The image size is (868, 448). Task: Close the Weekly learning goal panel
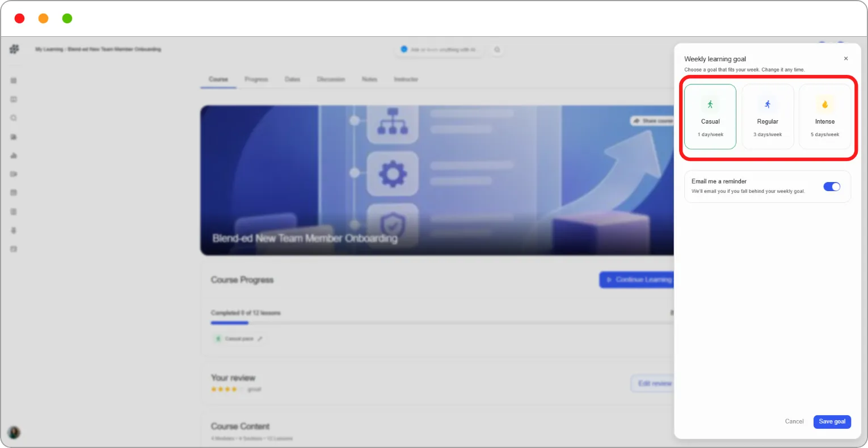845,58
